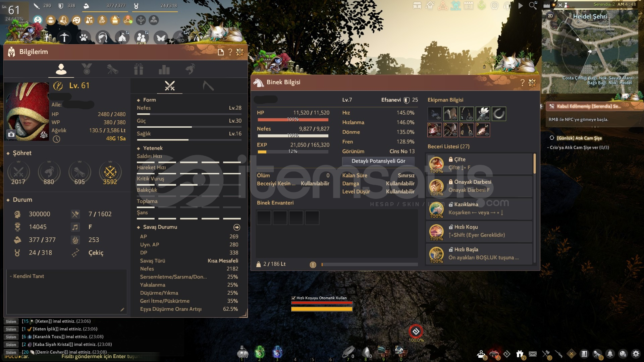Click the 100.0% black spirit rage gauge
Image resolution: width=644 pixels, height=362 pixels.
[416, 332]
